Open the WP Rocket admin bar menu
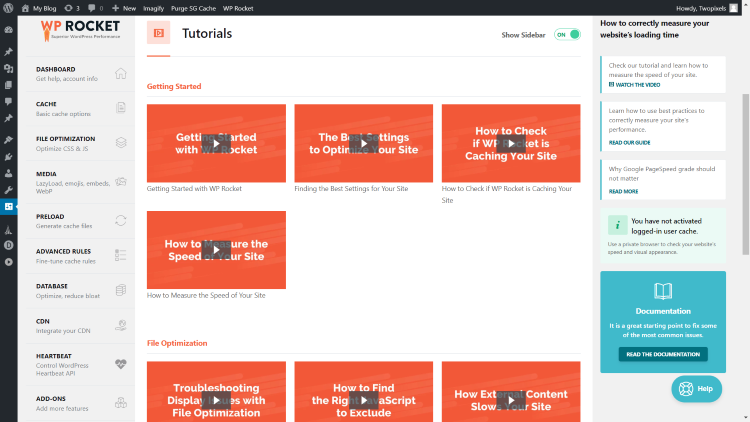 point(238,8)
